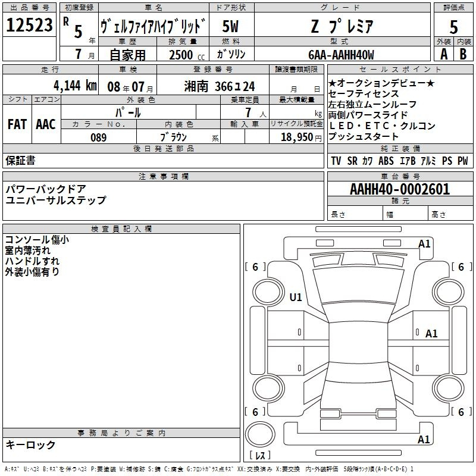Click the note パワーバックドア
This screenshot has width=476, height=476.
coord(46,189)
